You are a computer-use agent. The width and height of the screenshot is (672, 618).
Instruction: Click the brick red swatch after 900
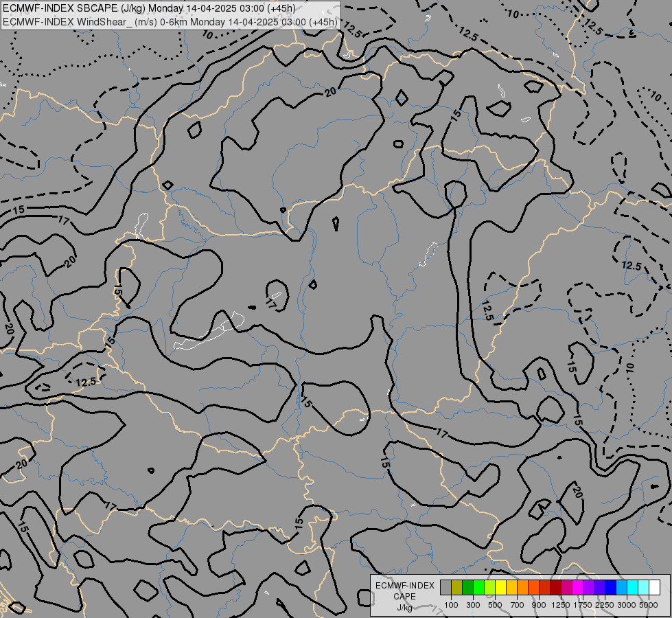tap(545, 588)
